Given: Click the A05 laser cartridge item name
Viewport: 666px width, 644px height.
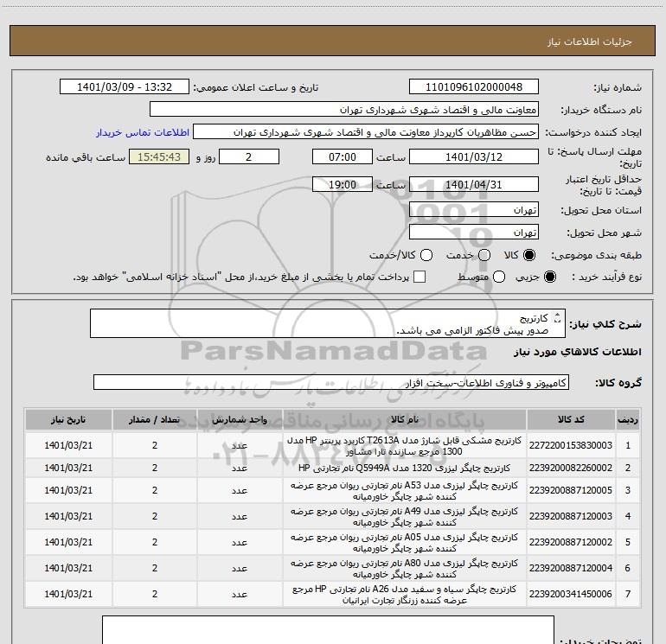Looking at the screenshot, I should [405, 543].
